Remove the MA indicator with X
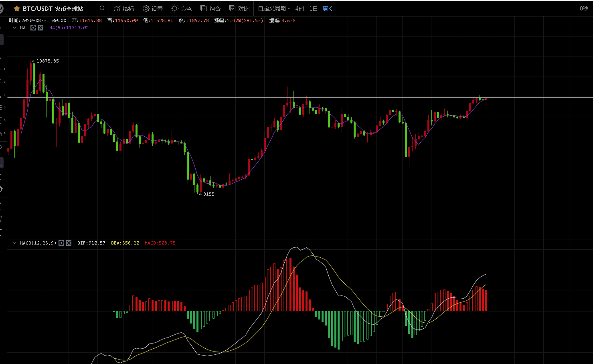 pos(40,28)
